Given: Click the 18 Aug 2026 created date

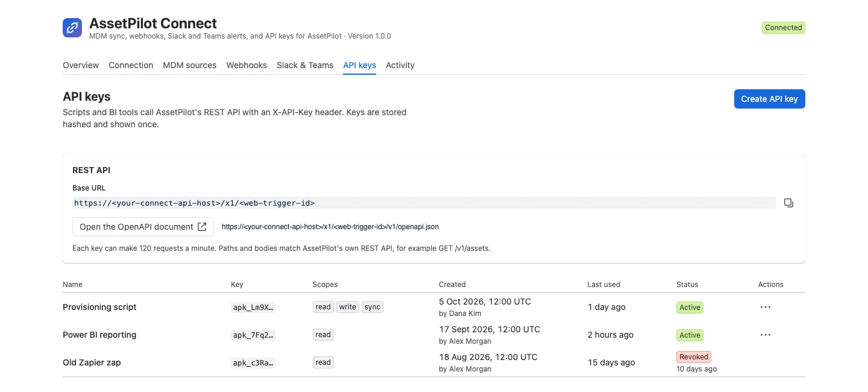Looking at the screenshot, I should tap(488, 357).
